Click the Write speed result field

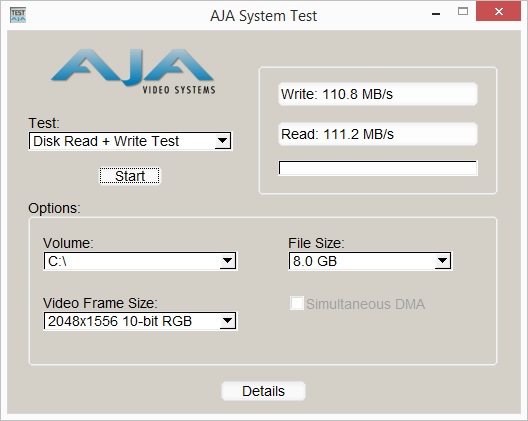point(378,94)
